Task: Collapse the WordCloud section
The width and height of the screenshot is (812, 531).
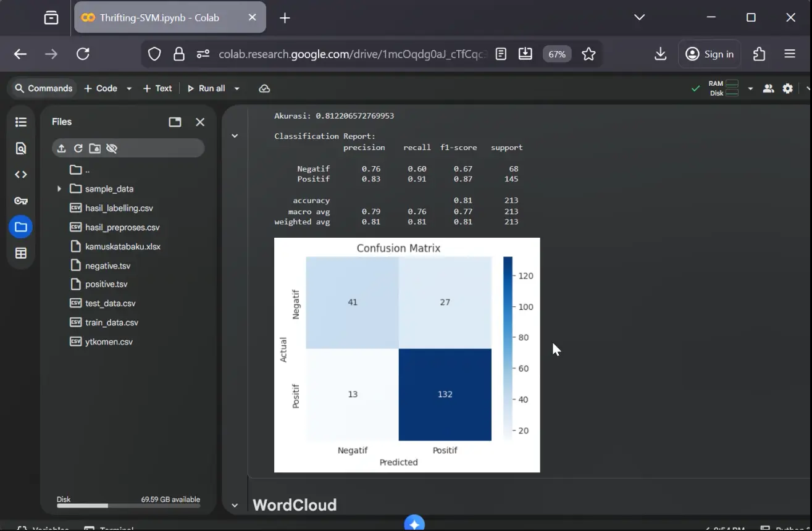Action: click(235, 504)
